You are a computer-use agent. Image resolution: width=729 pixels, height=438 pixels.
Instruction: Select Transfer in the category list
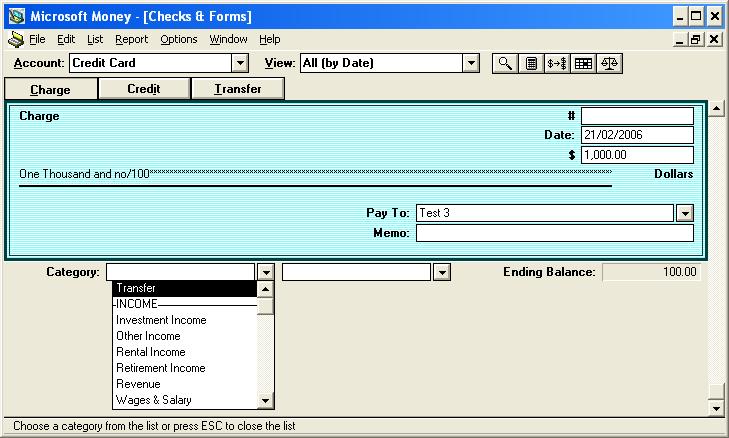(x=185, y=288)
